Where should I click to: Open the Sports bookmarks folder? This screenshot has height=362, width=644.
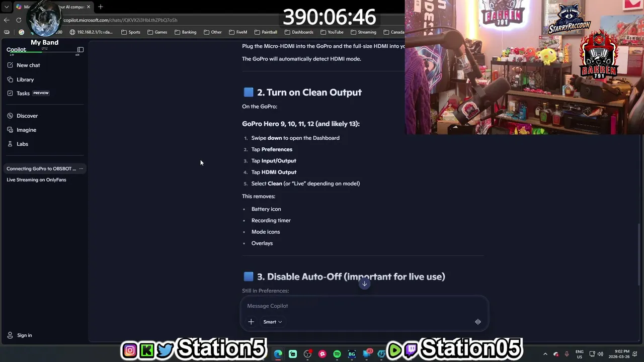(x=131, y=32)
